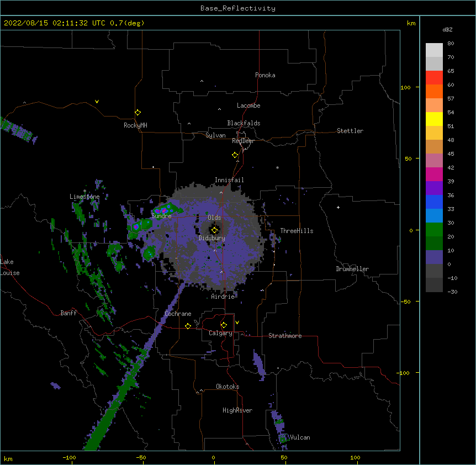Image resolution: width=476 pixels, height=465 pixels.
Task: Click the Innisfail city label
Action: point(229,180)
